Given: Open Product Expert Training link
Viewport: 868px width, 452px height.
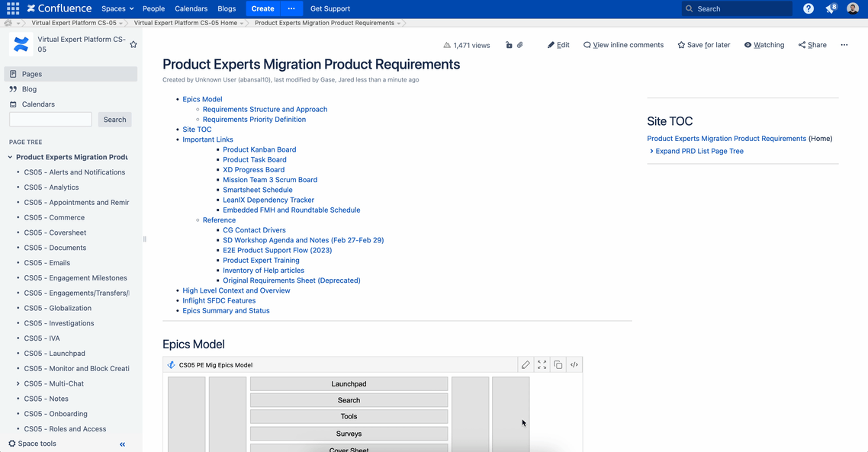Looking at the screenshot, I should pos(262,260).
